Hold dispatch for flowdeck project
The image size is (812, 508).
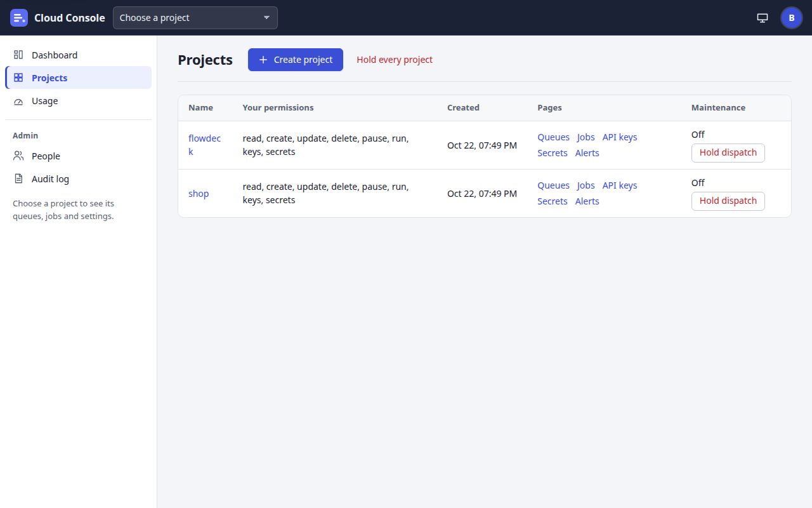tap(728, 152)
